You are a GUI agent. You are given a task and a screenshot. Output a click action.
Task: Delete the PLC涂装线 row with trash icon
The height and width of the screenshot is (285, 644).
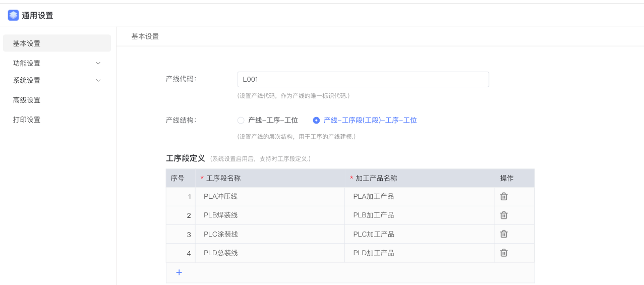tap(503, 234)
